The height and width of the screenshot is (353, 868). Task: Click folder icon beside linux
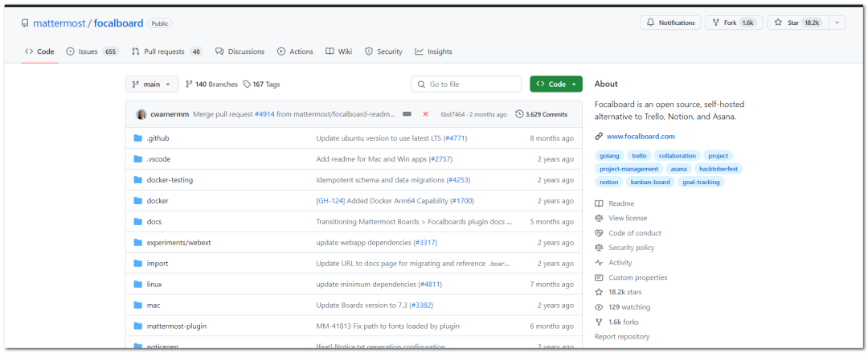point(138,285)
